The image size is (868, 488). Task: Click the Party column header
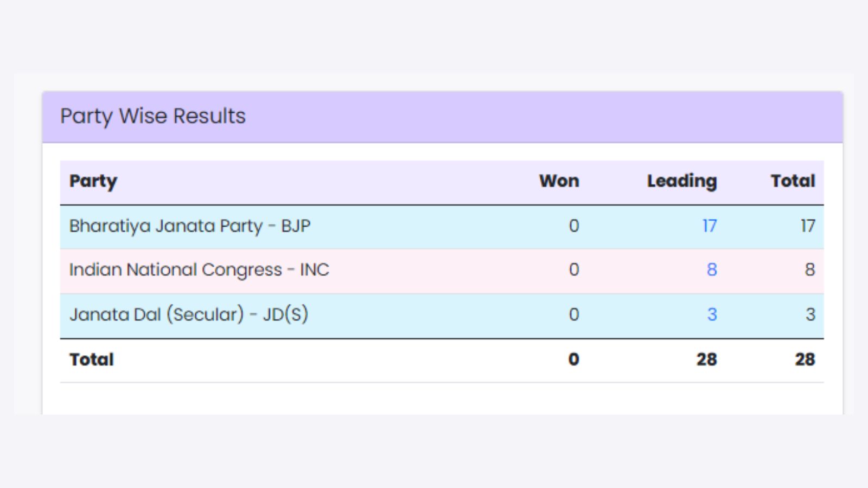[x=93, y=181]
